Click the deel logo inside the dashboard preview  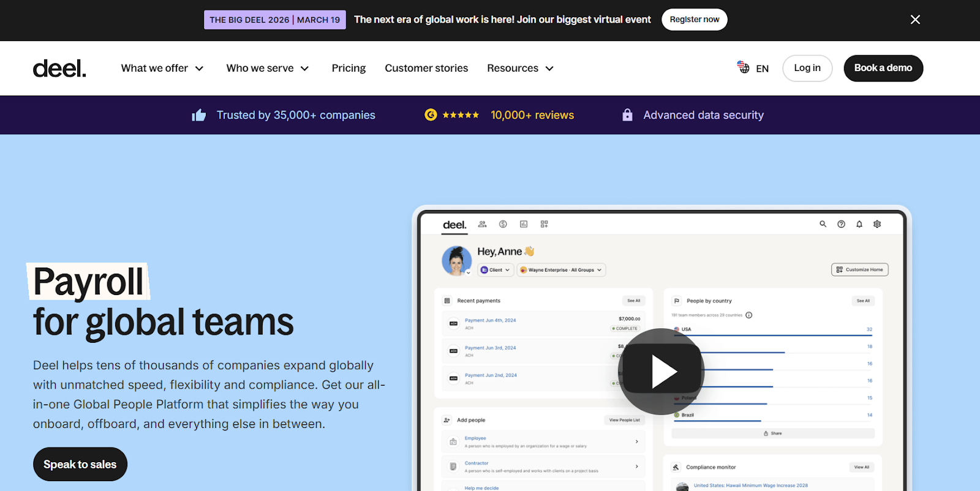[454, 225]
